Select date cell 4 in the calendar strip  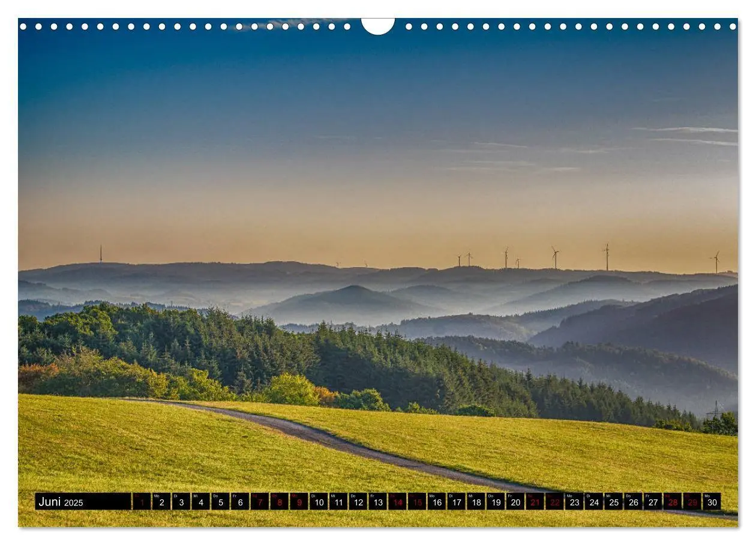tap(200, 502)
